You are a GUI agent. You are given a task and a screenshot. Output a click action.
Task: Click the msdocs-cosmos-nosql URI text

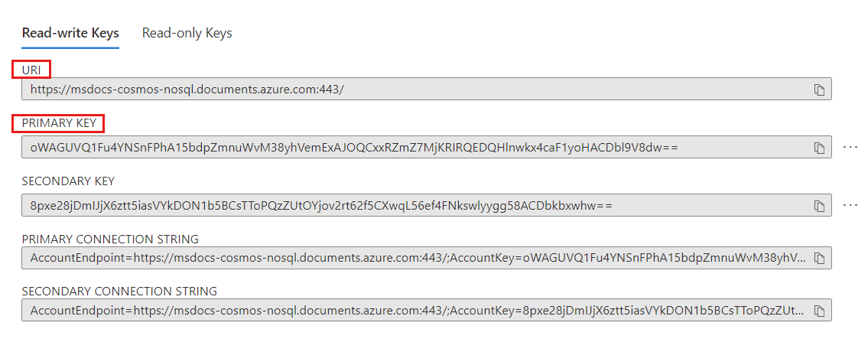187,90
